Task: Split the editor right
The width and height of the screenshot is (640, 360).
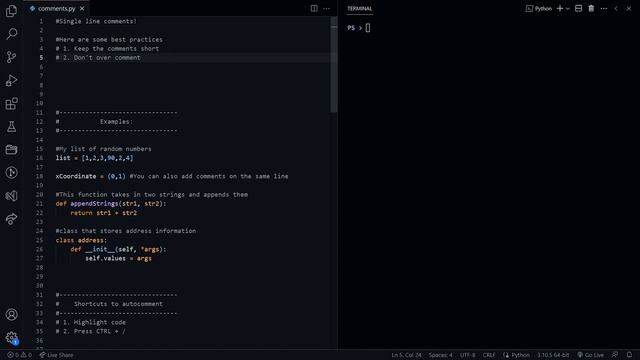Action: (x=314, y=8)
